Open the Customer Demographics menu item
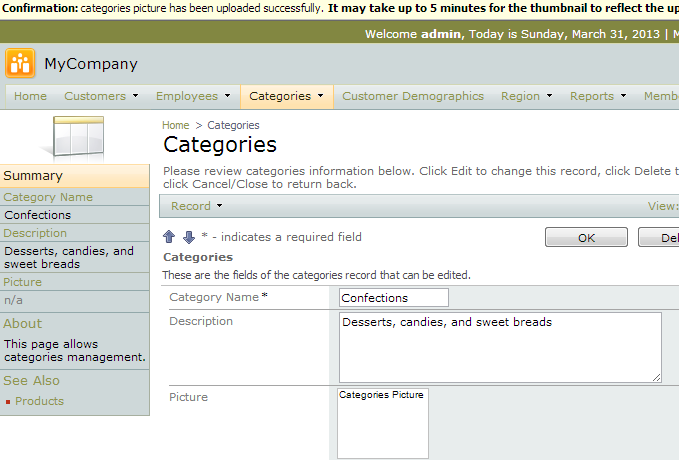The image size is (679, 460). click(413, 96)
